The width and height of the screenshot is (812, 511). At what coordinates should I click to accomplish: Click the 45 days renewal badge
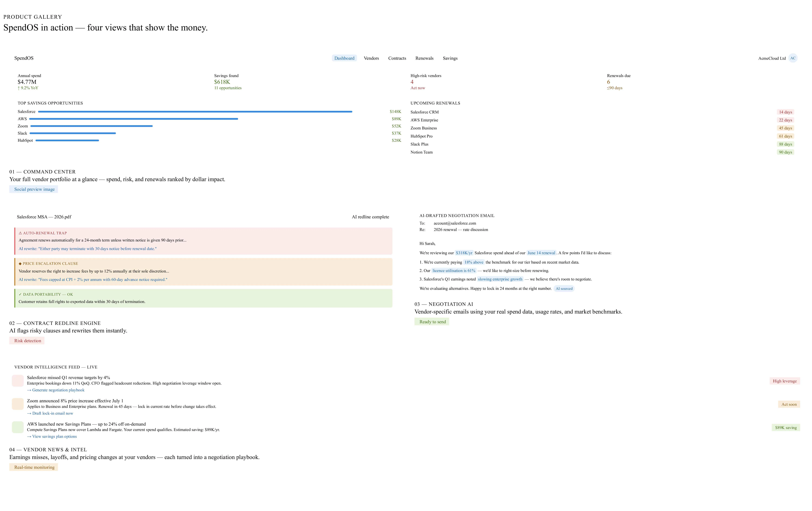click(x=785, y=128)
